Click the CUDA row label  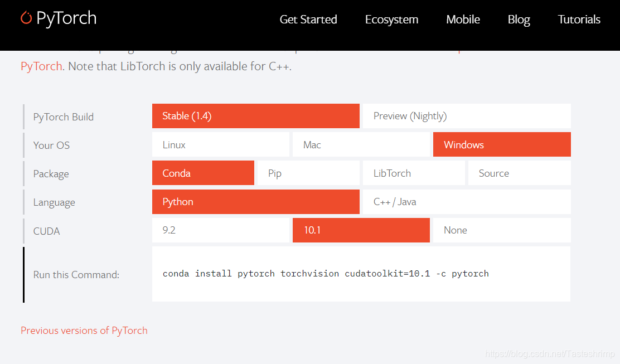click(46, 231)
